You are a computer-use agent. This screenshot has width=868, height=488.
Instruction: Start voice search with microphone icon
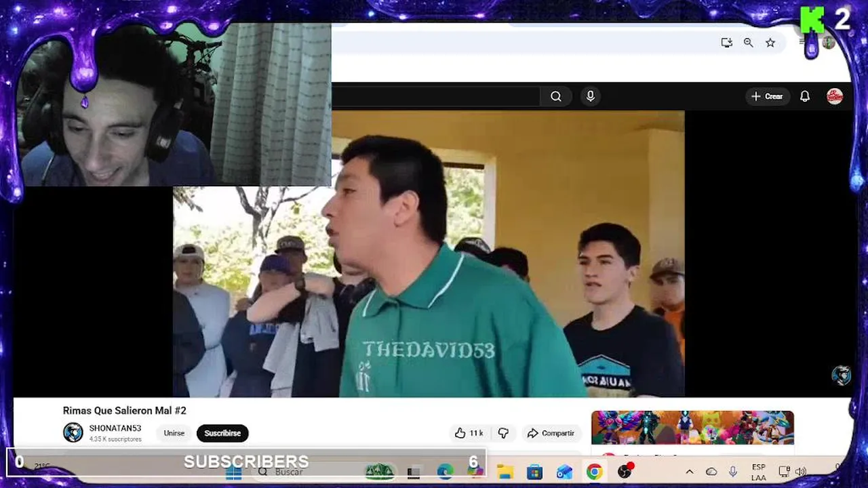click(x=591, y=96)
